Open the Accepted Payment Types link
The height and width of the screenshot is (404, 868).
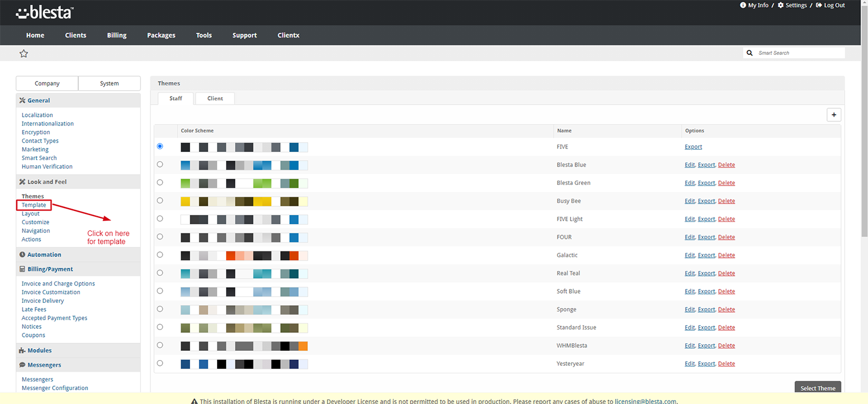[x=54, y=318]
